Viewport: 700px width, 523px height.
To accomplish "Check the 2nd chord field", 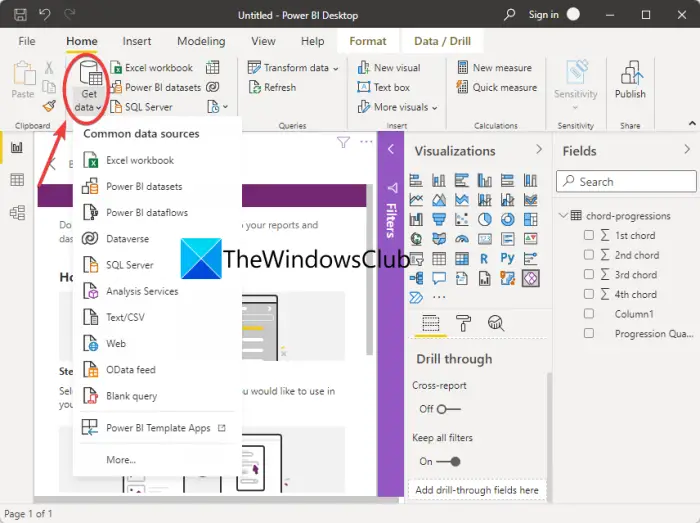I will pos(589,254).
